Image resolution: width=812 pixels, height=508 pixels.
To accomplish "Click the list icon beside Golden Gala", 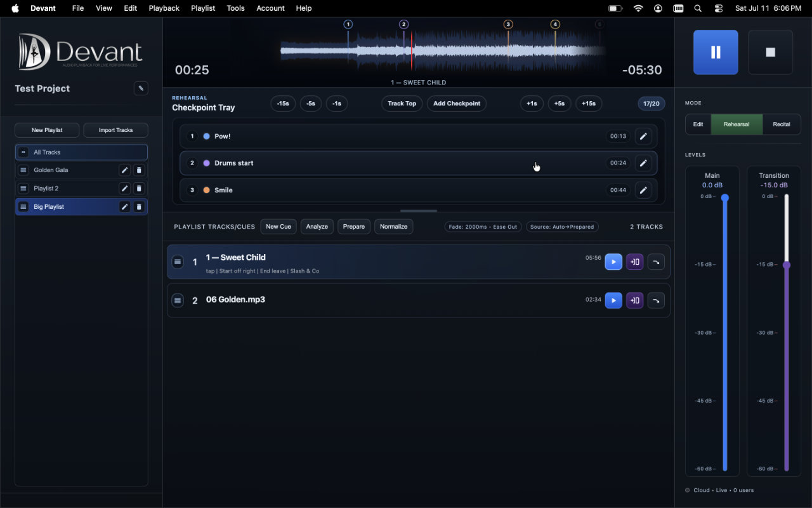I will point(23,170).
